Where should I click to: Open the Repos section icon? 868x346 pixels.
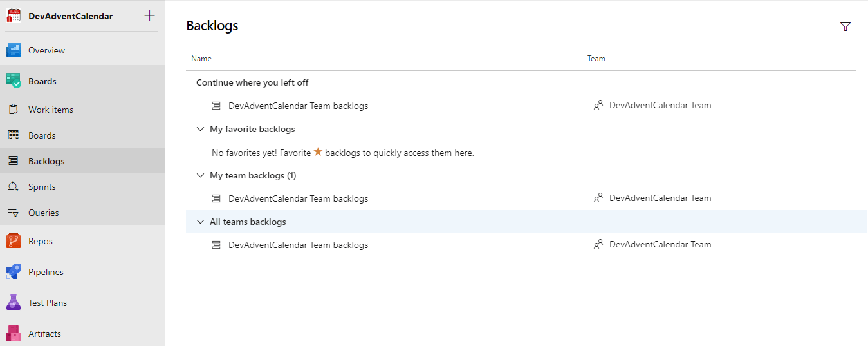click(14, 241)
